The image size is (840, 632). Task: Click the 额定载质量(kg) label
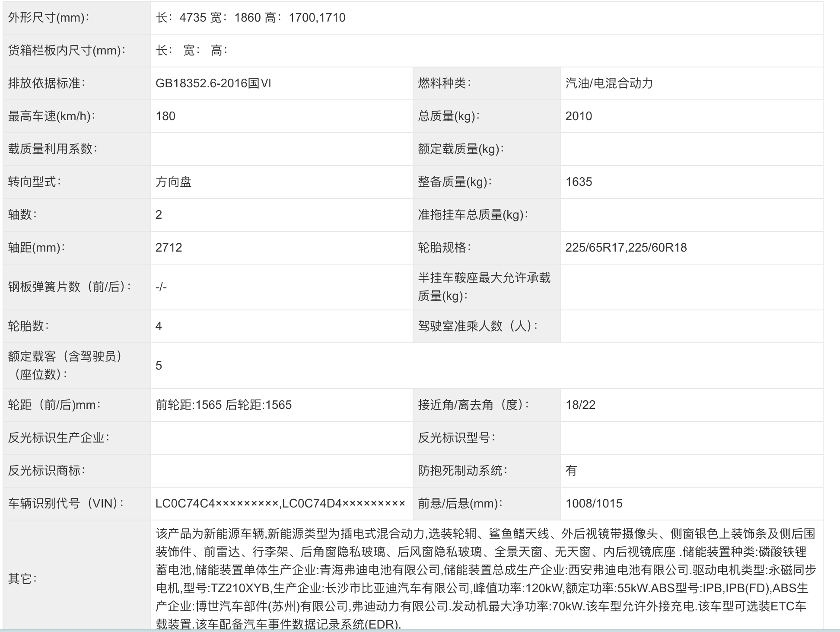coord(461,149)
